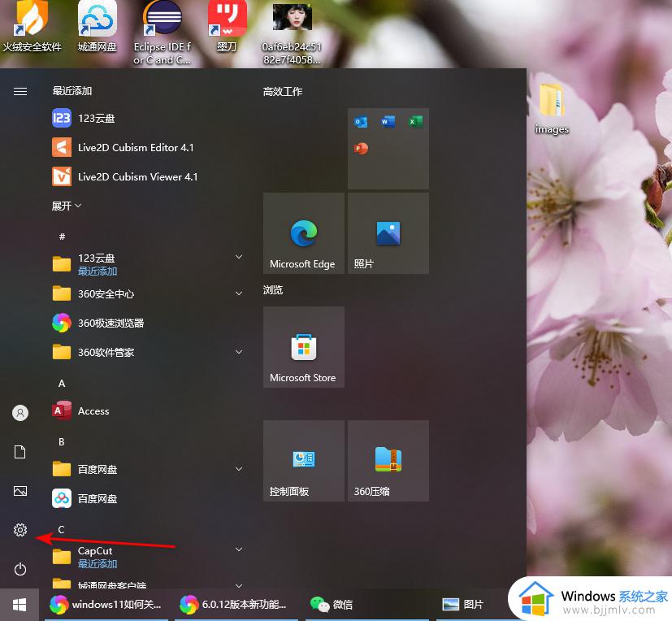Click the # alphabet header
The width and height of the screenshot is (672, 621).
tap(62, 237)
